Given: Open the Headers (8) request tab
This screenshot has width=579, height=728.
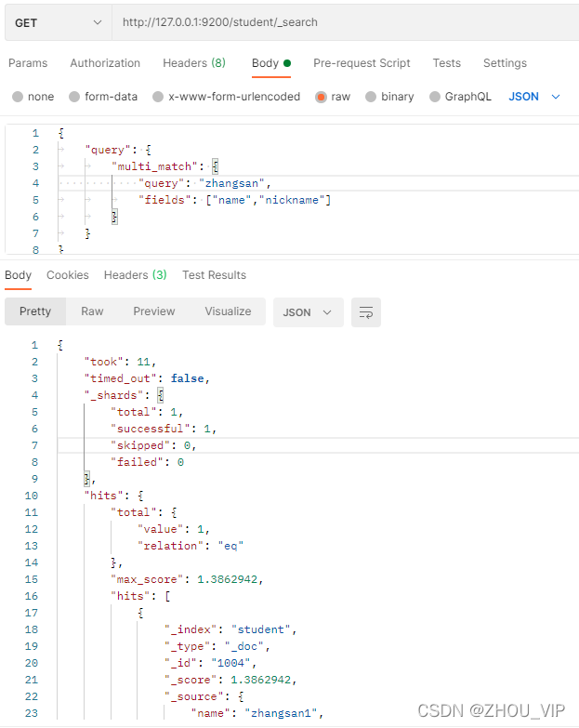Looking at the screenshot, I should [194, 63].
